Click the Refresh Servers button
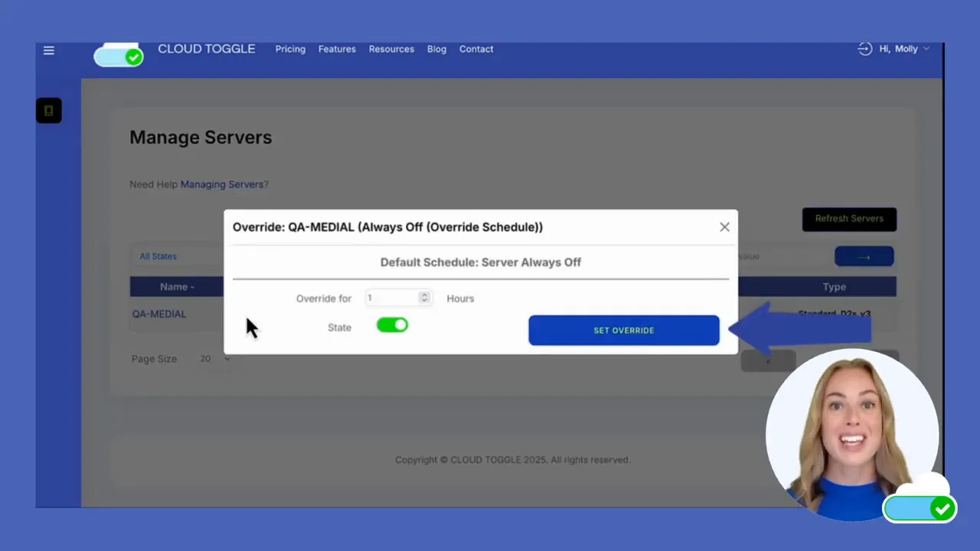This screenshot has width=980, height=551. click(849, 218)
